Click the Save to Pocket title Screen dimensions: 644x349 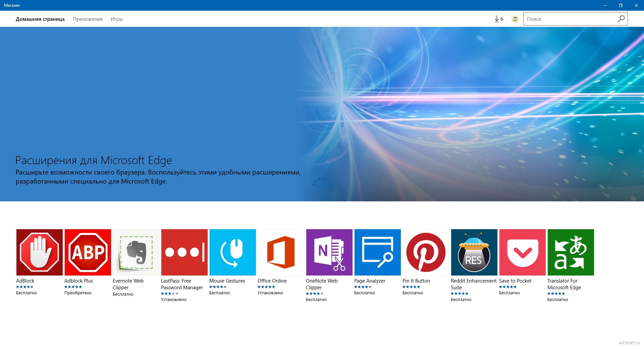[515, 281]
